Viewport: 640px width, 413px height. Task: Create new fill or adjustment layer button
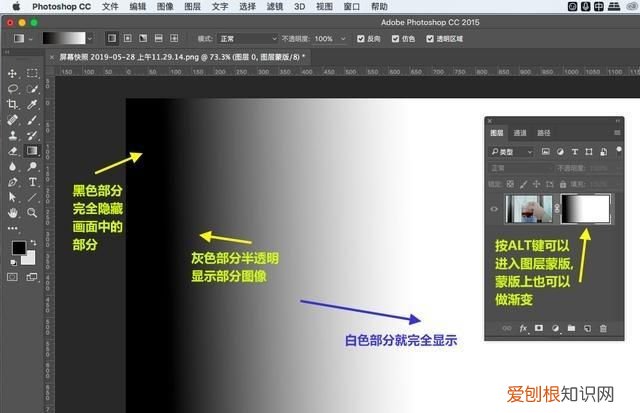(x=555, y=328)
